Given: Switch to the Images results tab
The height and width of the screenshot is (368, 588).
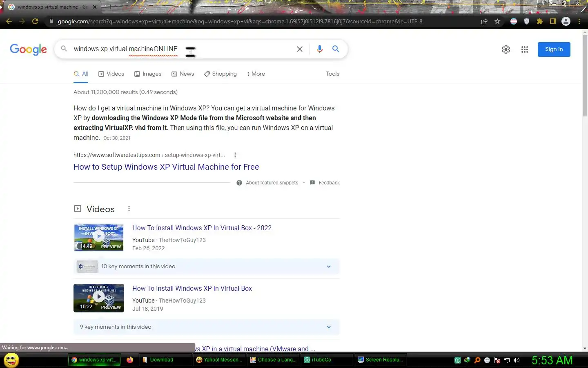Looking at the screenshot, I should [148, 74].
